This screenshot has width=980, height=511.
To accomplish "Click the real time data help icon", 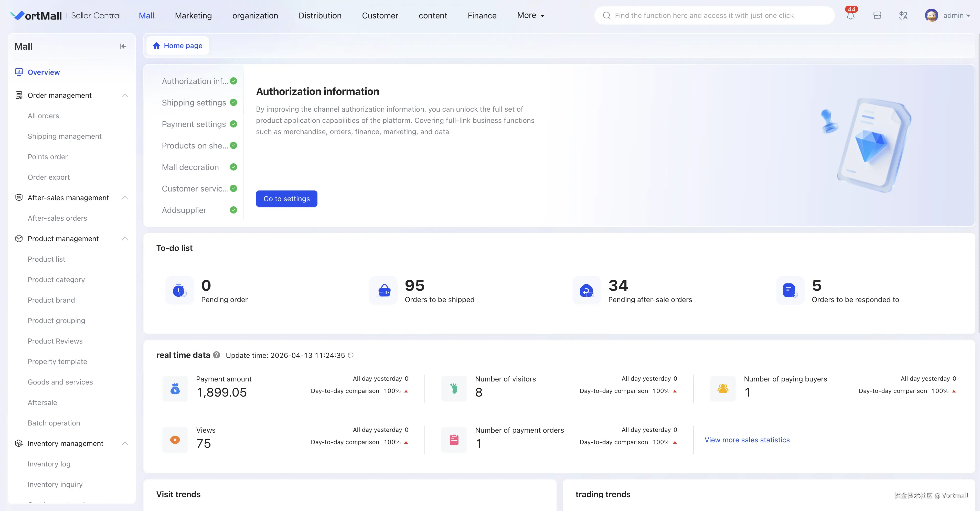I will tap(217, 355).
